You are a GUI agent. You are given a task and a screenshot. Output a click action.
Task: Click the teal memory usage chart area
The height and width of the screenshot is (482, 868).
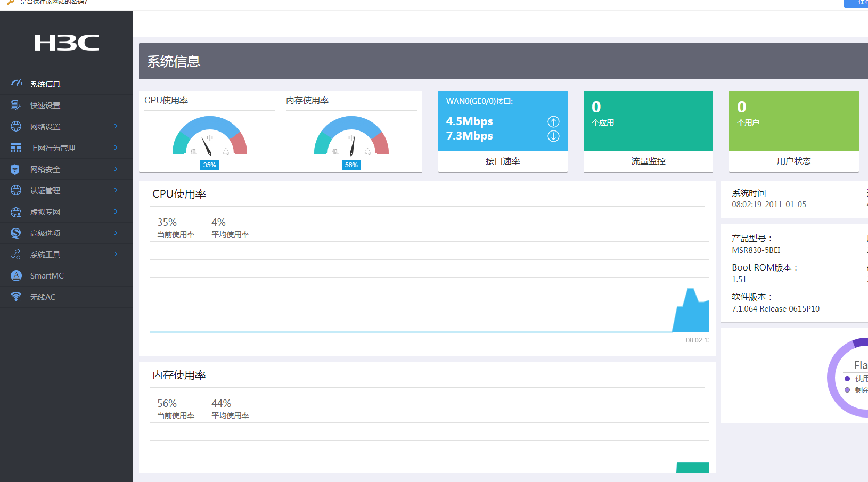tap(693, 467)
